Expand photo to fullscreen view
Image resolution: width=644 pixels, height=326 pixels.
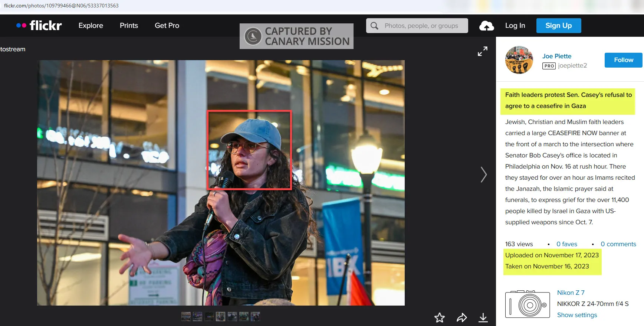(482, 51)
